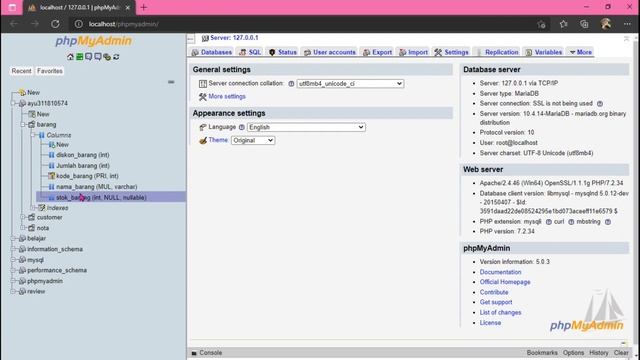Expand the nota table node
The width and height of the screenshot is (640, 360).
[x=23, y=228]
